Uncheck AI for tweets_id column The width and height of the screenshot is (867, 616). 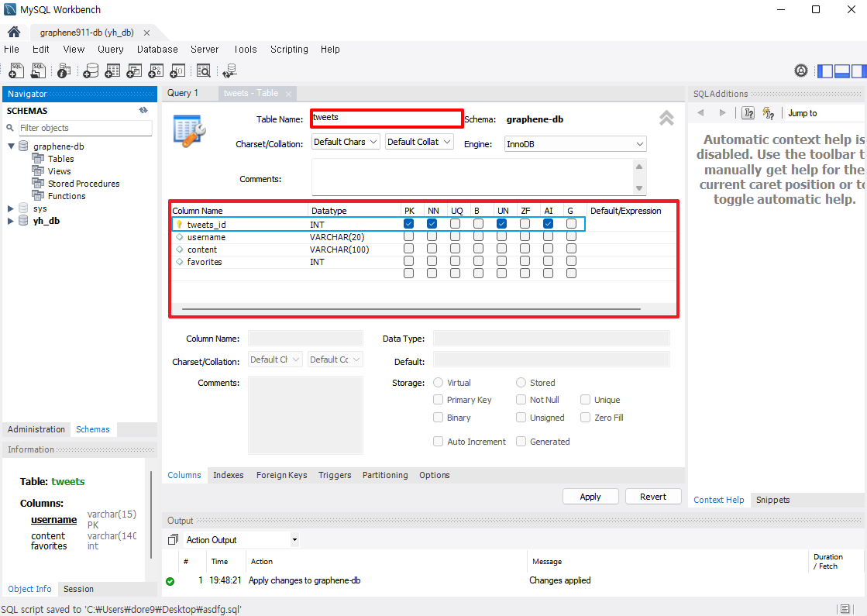click(548, 224)
